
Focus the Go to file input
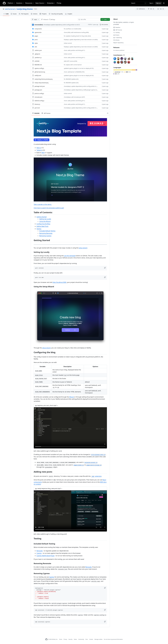click(89, 20)
